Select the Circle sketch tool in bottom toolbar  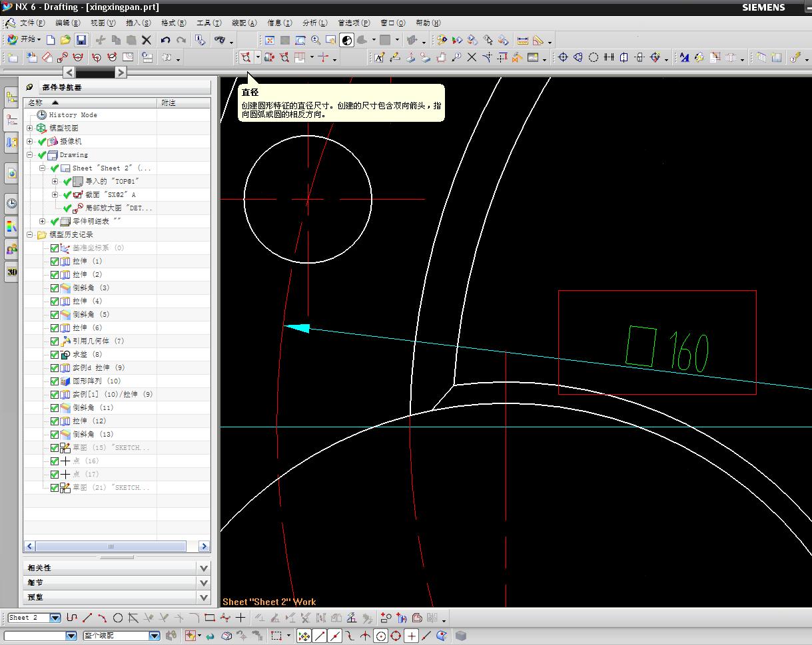118,618
